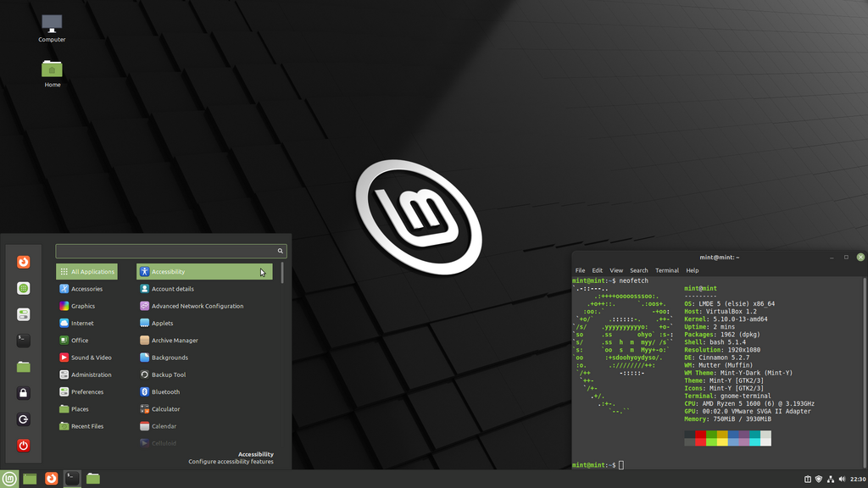Open the sound volume tray icon
Screen dimensions: 868x488
842,480
